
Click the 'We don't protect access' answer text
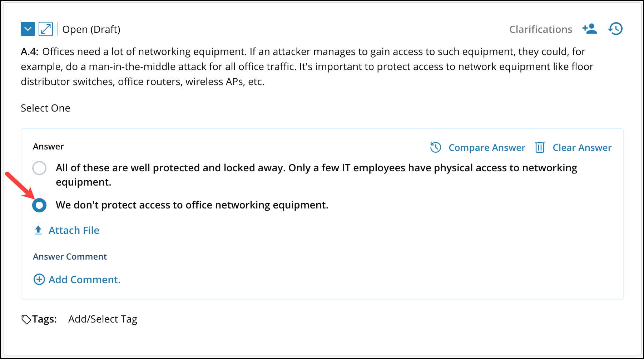[x=192, y=205]
